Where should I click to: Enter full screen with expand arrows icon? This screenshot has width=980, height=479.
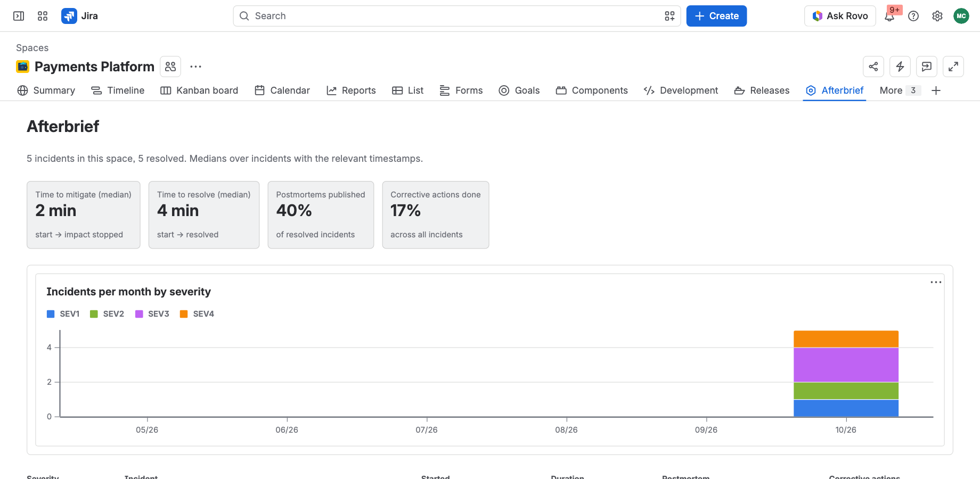[953, 67]
